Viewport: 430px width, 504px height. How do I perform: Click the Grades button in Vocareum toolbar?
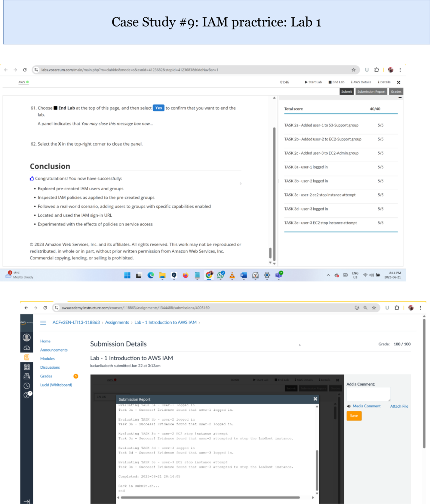click(396, 91)
